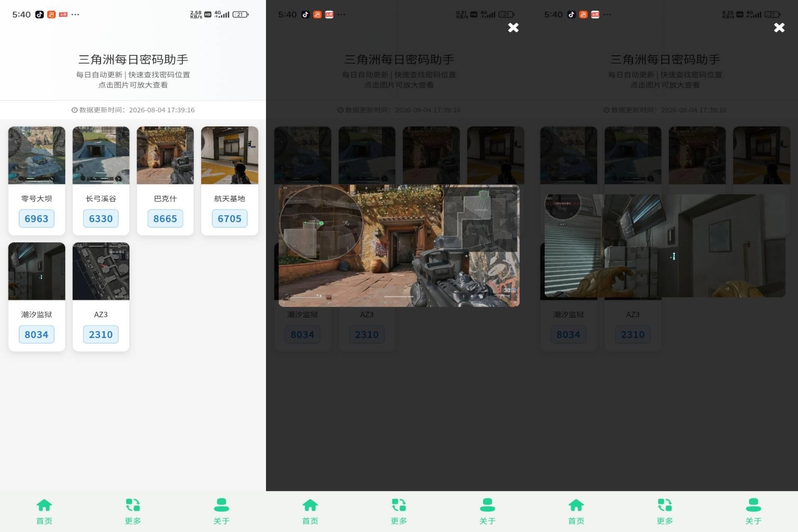Switch to 关于 tab below the 潮汐监狱 popup
Viewport: 798px width, 532px height.
coord(754,512)
